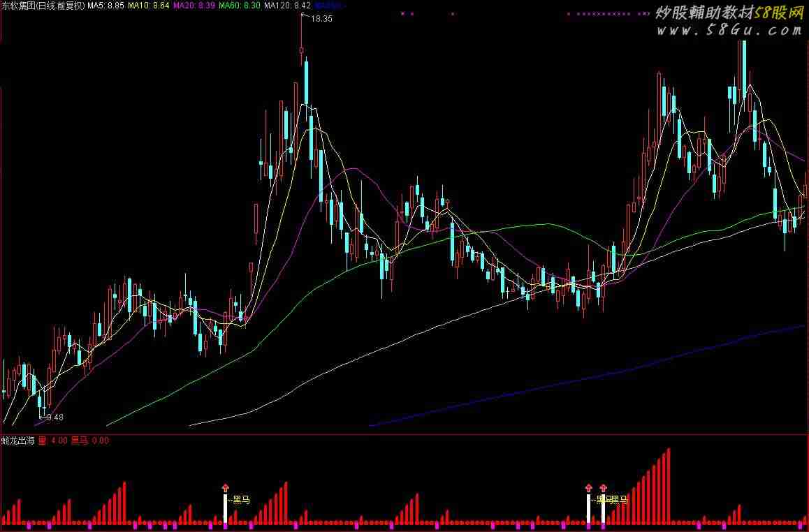Click the first white 黑马 signal bar
This screenshot has height=532, width=809.
pyautogui.click(x=225, y=509)
